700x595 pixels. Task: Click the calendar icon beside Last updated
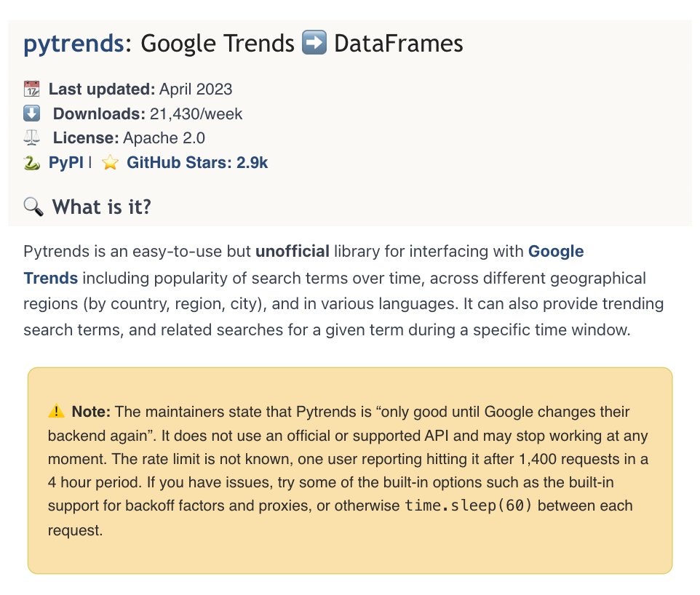click(x=31, y=89)
